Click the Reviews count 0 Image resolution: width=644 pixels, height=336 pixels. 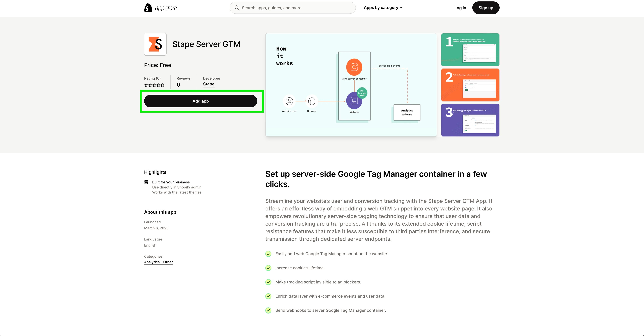click(x=178, y=85)
